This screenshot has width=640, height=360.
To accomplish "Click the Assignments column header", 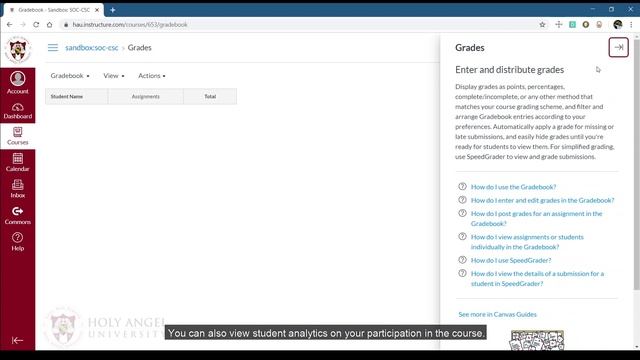I will 146,96.
